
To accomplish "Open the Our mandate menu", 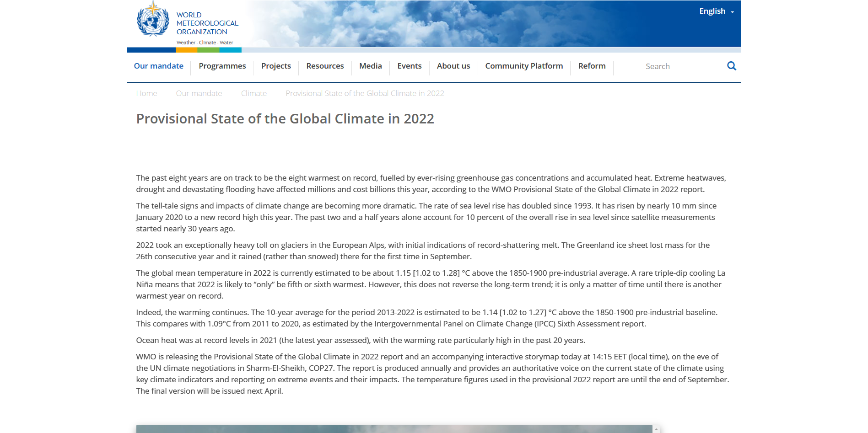I will point(159,66).
